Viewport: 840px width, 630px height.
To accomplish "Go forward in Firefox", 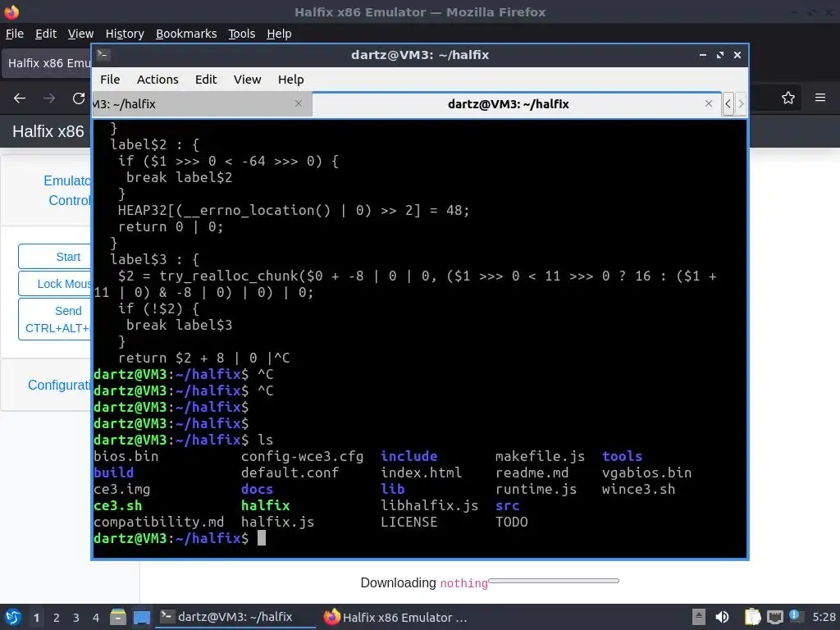I will coord(49,98).
